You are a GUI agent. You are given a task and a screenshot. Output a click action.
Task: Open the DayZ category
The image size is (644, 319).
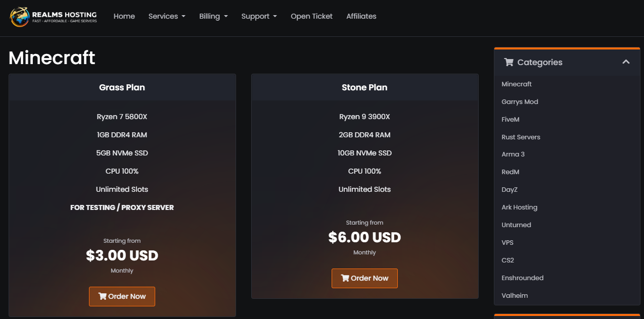coord(510,189)
